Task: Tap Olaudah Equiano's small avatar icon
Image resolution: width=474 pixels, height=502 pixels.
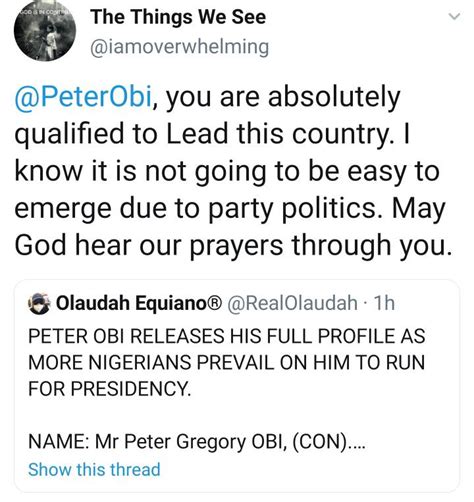Action: 39,303
